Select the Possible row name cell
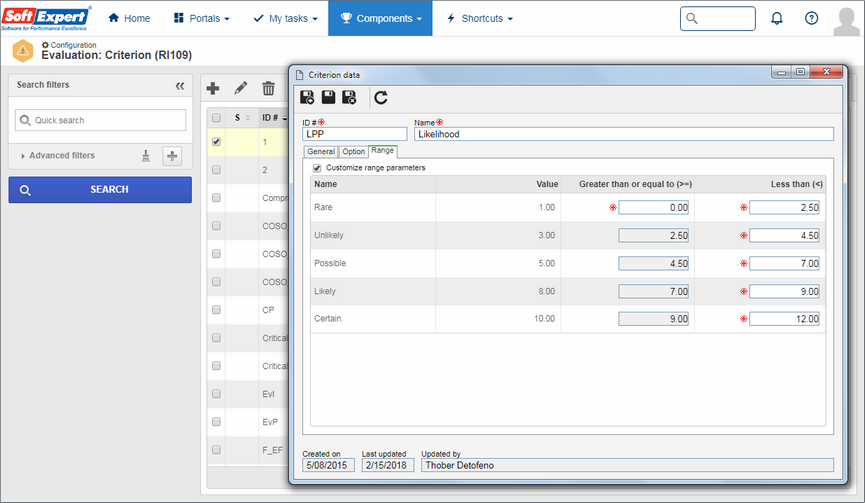Screen dimensions: 865x503 click(373, 263)
